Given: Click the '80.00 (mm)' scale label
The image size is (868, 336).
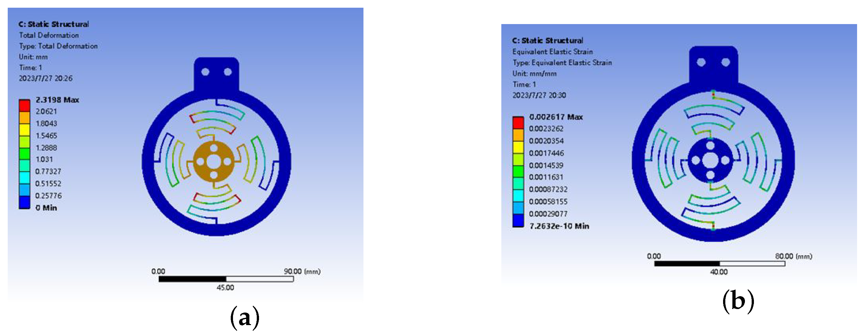Looking at the screenshot, I should 794,256.
